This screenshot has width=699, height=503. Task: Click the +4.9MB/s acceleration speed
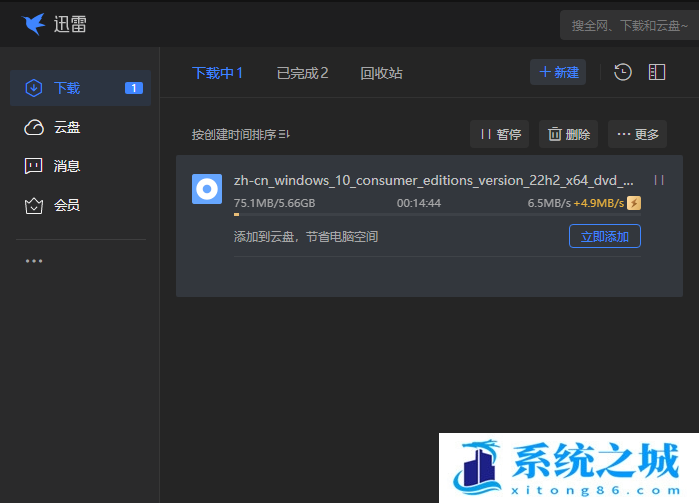tap(599, 203)
